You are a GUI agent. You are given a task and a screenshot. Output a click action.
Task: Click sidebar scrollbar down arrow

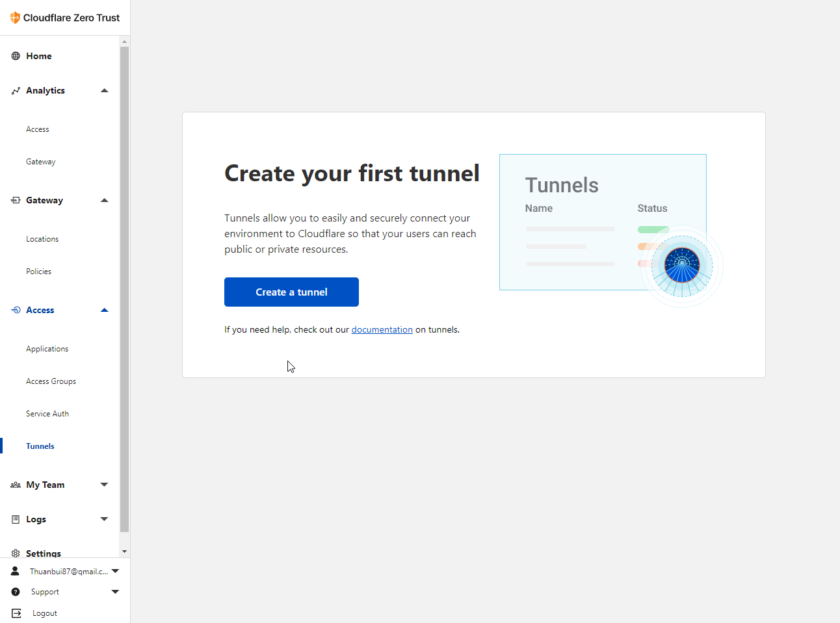point(125,552)
